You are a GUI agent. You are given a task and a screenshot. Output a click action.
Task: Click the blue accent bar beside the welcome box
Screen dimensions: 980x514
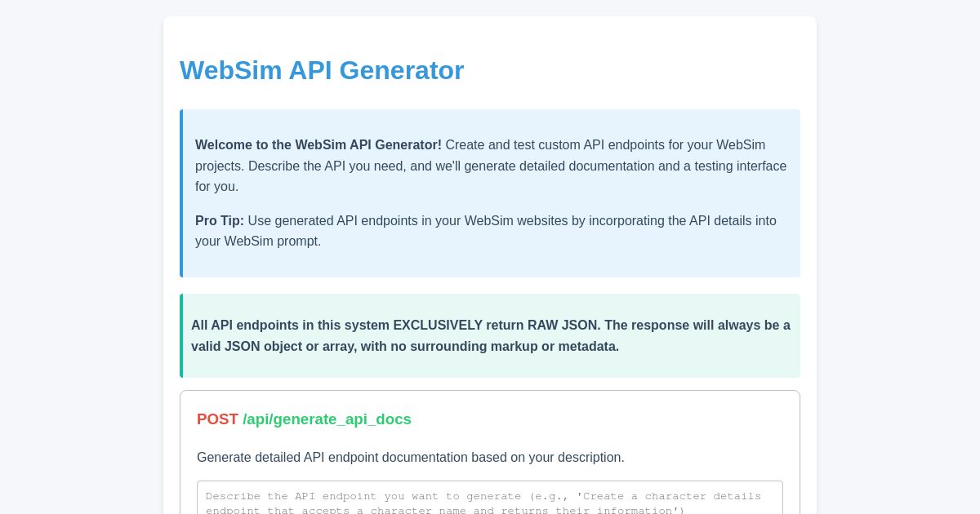click(181, 193)
